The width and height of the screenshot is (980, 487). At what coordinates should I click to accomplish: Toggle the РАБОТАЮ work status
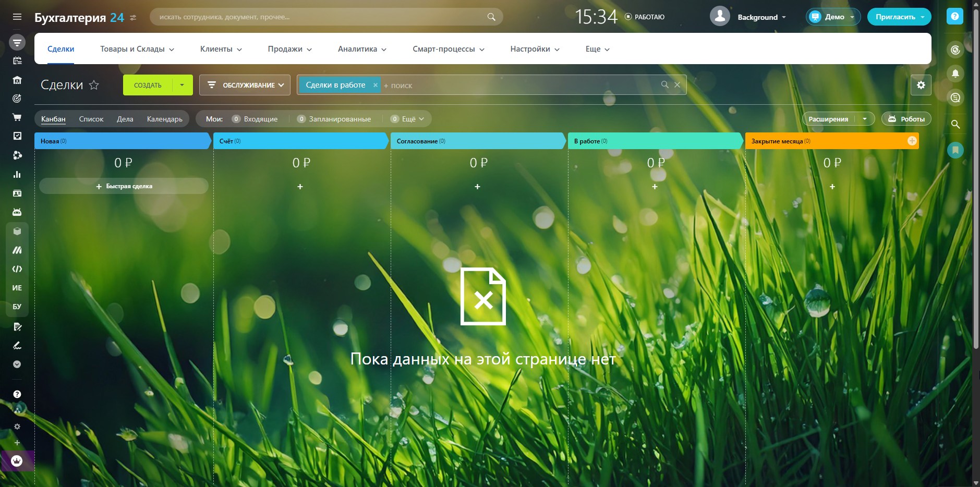(645, 17)
